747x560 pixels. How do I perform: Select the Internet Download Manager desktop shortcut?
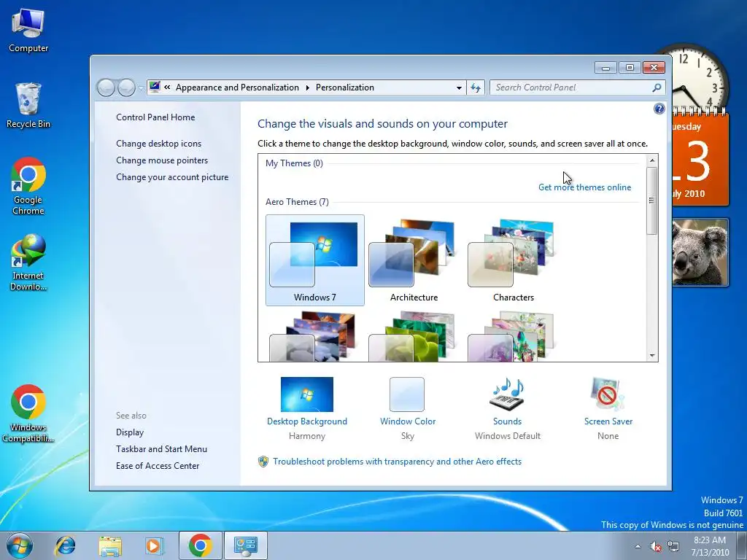point(28,262)
